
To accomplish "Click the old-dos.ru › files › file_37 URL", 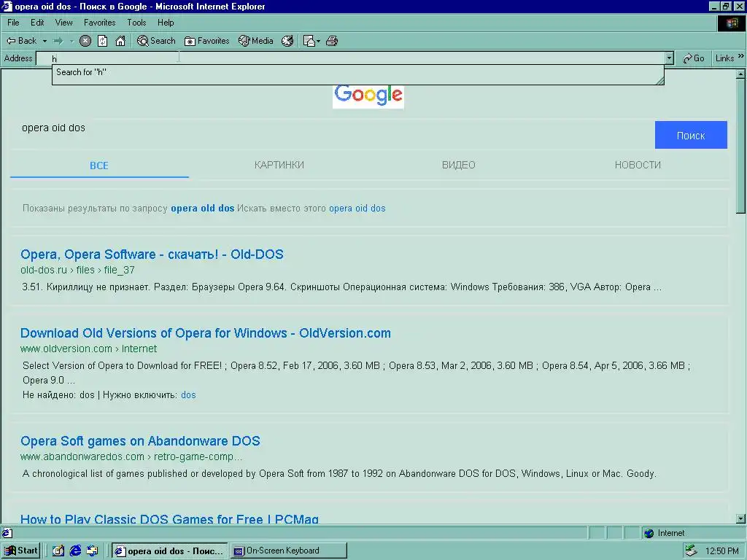I will click(77, 270).
